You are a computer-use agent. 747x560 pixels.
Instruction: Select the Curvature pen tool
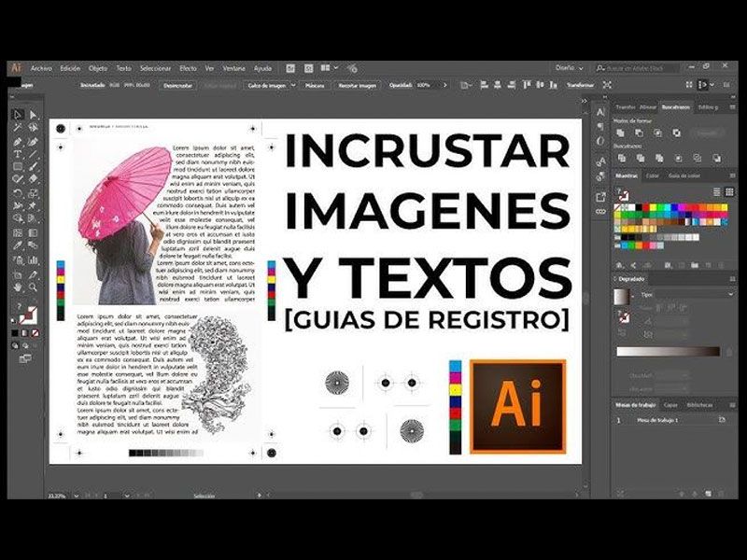tap(33, 142)
